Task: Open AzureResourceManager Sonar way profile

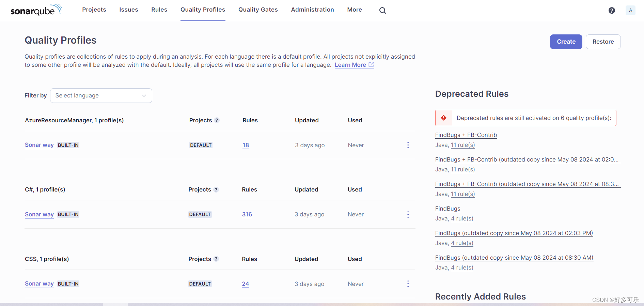Action: click(x=39, y=145)
